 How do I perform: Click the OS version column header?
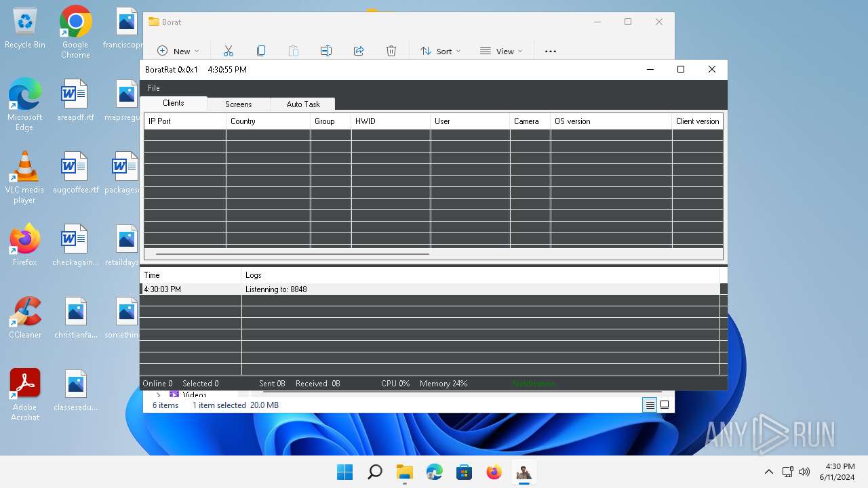611,121
